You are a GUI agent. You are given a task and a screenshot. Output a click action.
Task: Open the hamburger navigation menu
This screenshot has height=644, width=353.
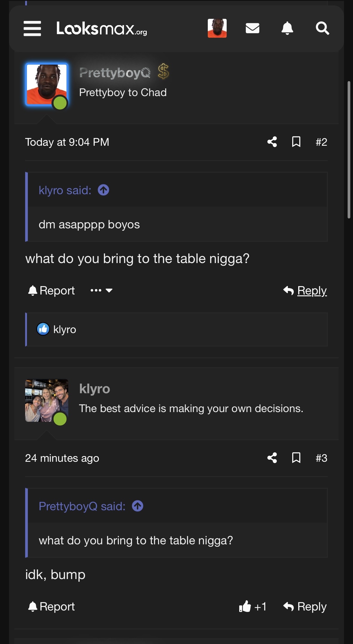click(x=32, y=28)
